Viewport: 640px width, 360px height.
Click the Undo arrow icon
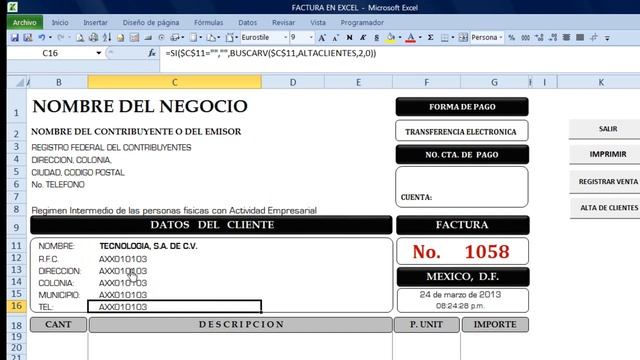click(42, 38)
